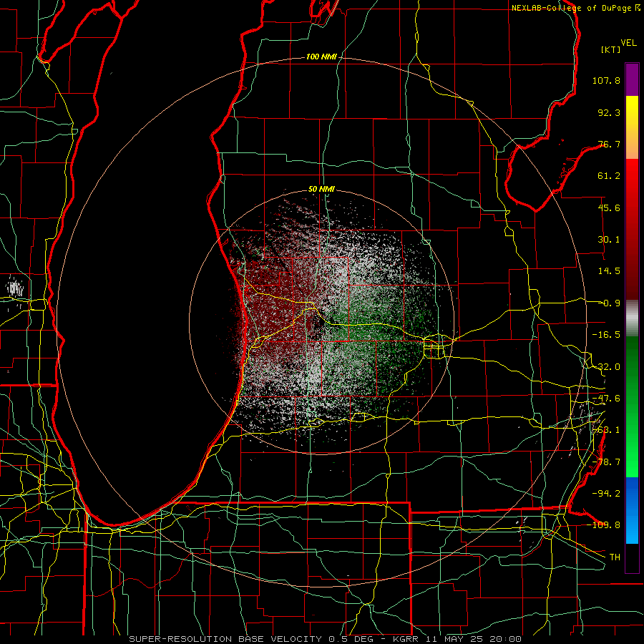
Task: Click the 50 NMI range ring label
Action: [x=321, y=190]
